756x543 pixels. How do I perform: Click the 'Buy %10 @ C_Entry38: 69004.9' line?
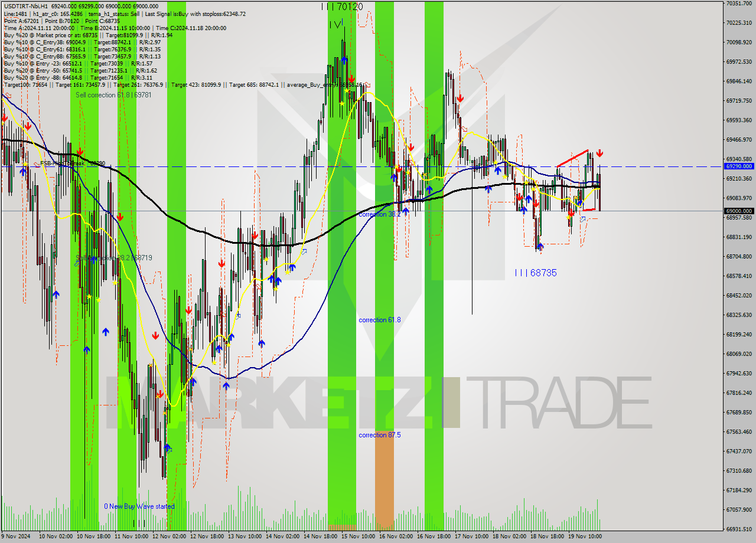pyautogui.click(x=82, y=42)
